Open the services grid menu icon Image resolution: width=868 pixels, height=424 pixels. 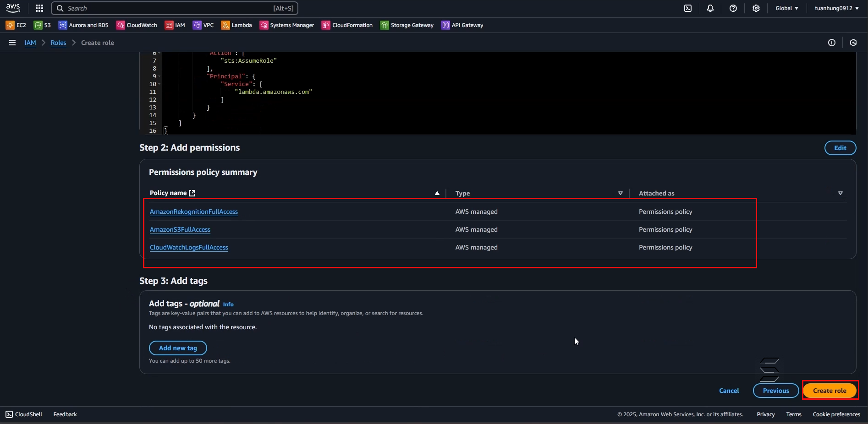click(x=39, y=8)
